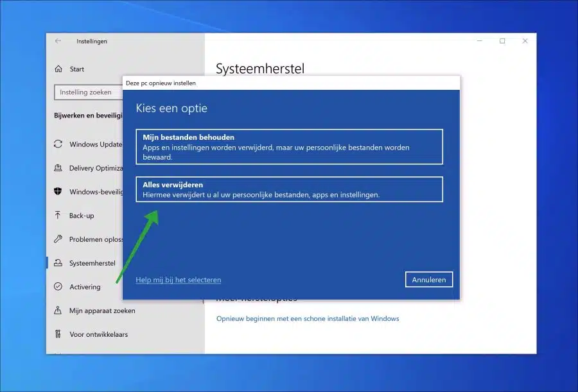This screenshot has height=392, width=578.
Task: Open Windows Update settings
Action: [96, 144]
